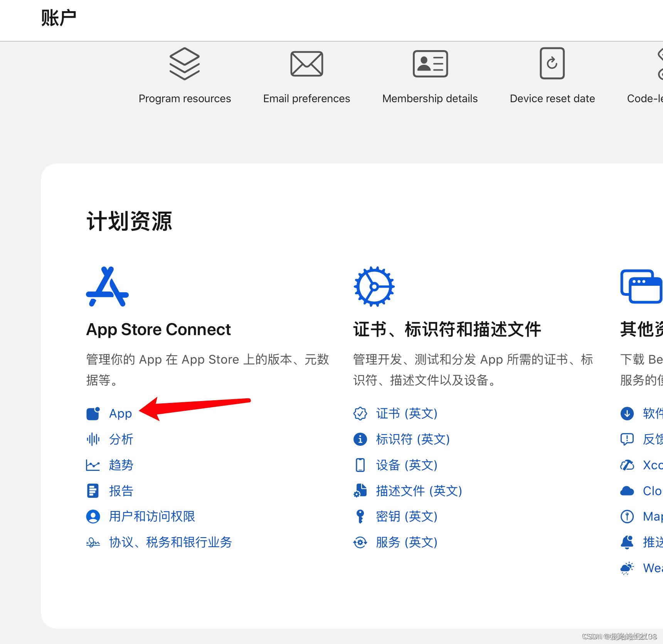Open Membership details contact card icon

tap(430, 64)
